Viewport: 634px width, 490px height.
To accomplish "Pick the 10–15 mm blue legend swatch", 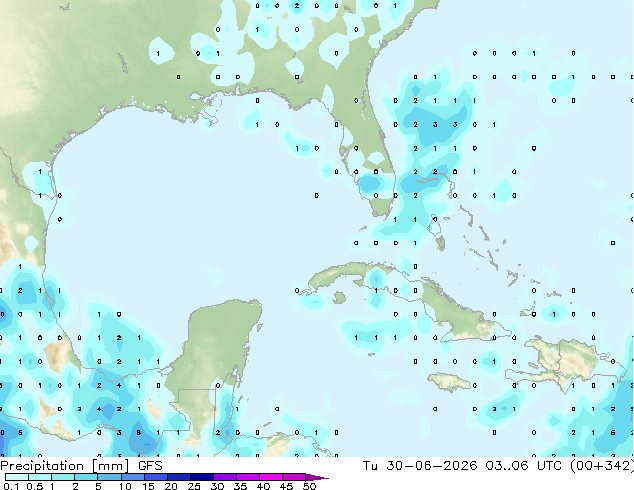I will (132, 477).
